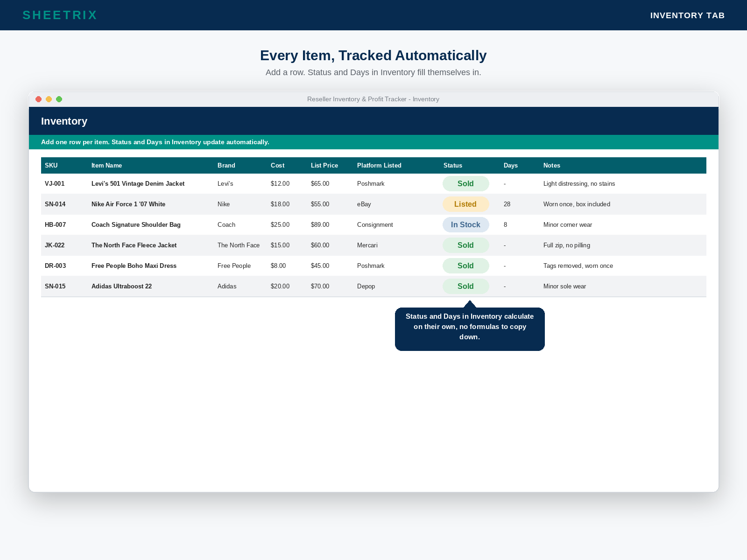Click the Sold badge for JK-022
The width and height of the screenshot is (747, 560).
point(465,245)
